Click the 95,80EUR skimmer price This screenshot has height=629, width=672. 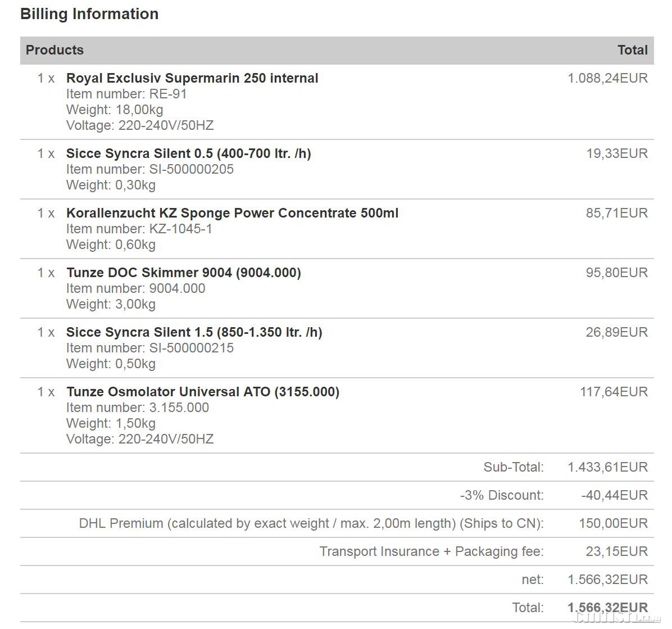coord(616,273)
